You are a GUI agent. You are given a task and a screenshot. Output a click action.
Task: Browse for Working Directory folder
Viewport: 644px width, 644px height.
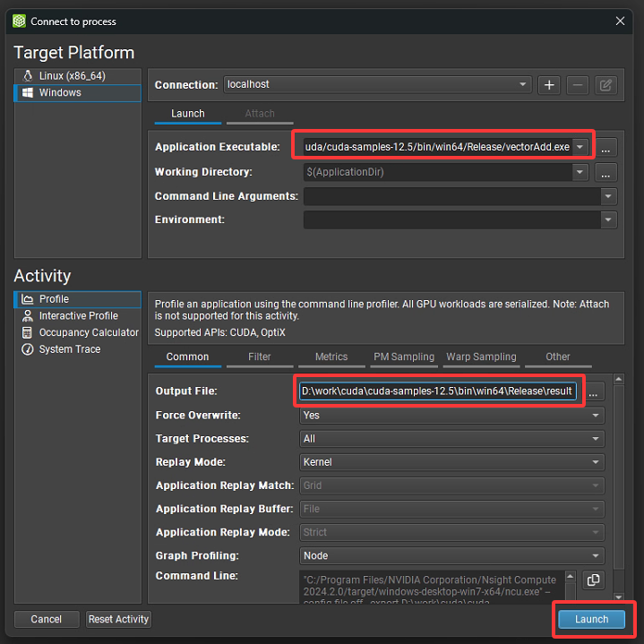(606, 172)
